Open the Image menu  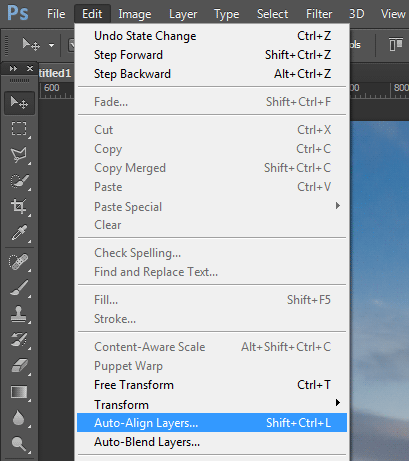pyautogui.click(x=135, y=14)
